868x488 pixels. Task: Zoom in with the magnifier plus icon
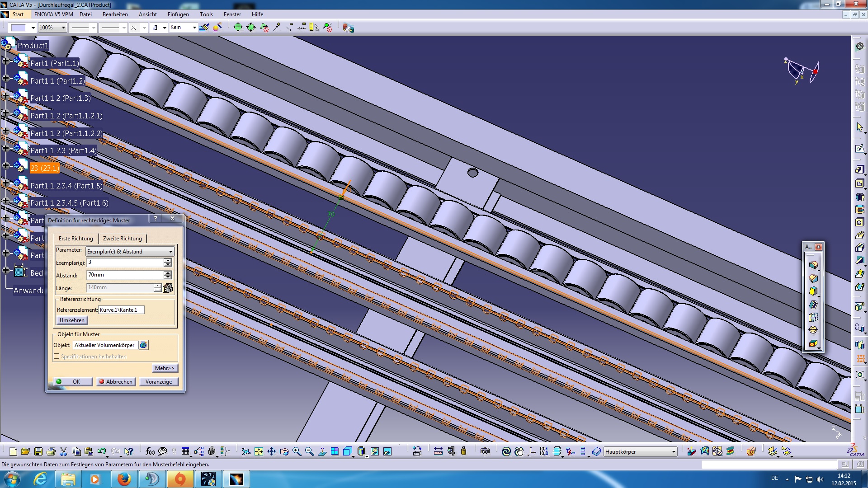pos(297,451)
